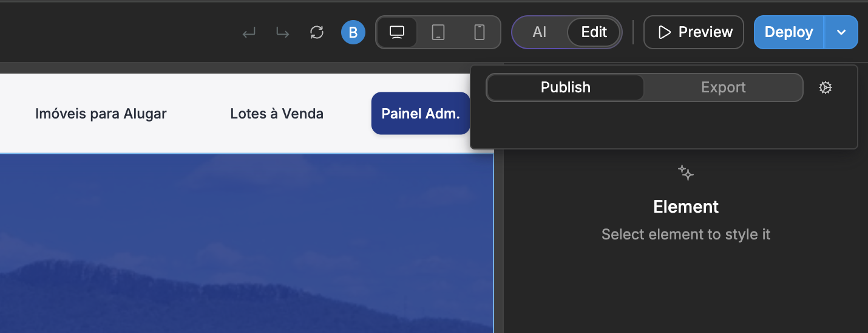Switch to mobile phone viewport icon

tap(480, 32)
